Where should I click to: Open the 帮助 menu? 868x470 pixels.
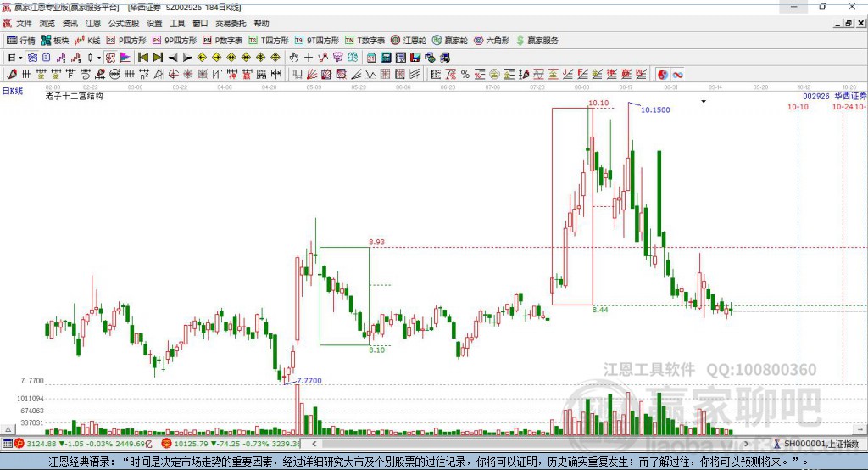(x=261, y=23)
